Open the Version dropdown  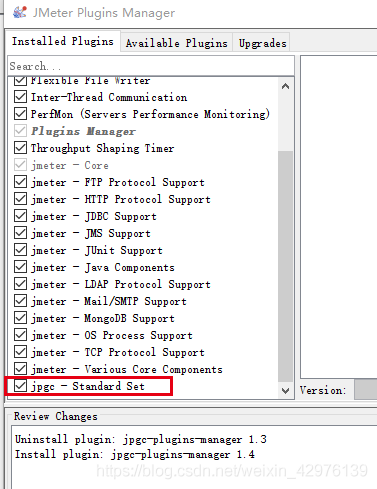365,389
